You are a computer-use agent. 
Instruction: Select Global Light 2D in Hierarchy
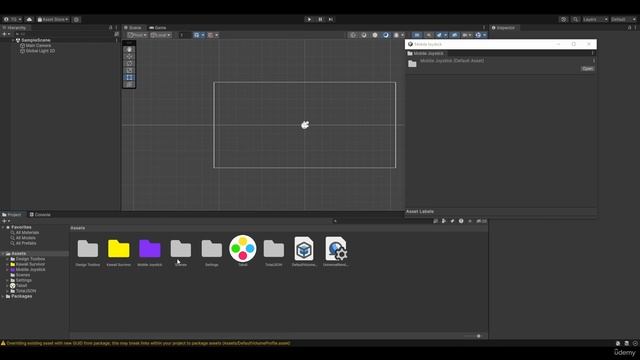(x=40, y=51)
